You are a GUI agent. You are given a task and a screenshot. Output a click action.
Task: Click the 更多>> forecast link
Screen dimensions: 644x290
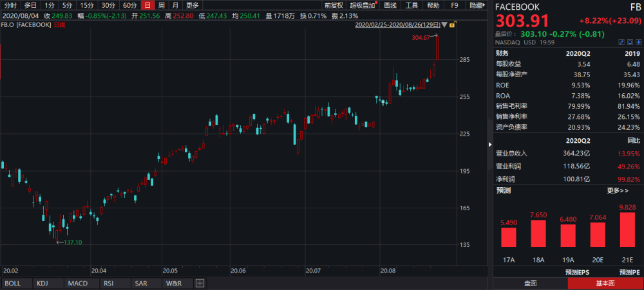(x=618, y=191)
